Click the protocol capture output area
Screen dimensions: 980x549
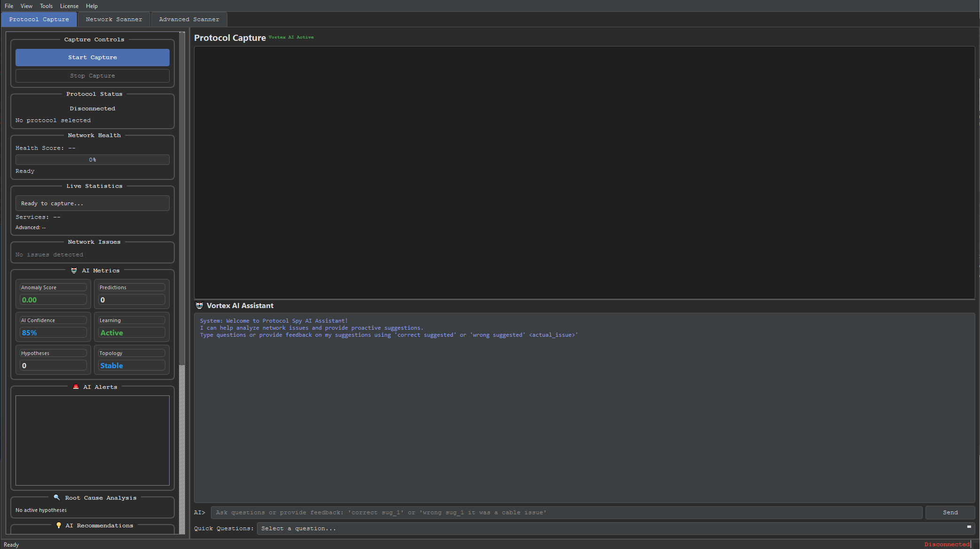pos(584,172)
